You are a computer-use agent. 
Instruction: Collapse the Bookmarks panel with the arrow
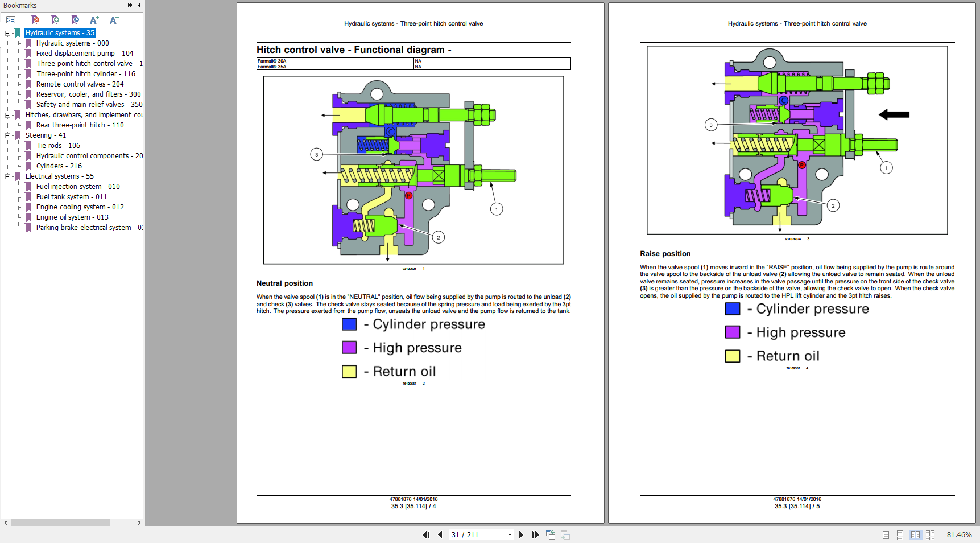(x=139, y=5)
